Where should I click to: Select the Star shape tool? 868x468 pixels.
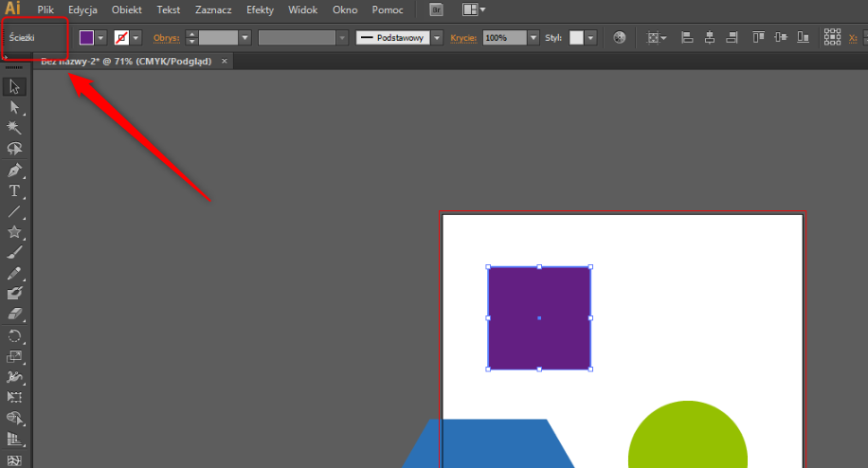click(x=14, y=232)
